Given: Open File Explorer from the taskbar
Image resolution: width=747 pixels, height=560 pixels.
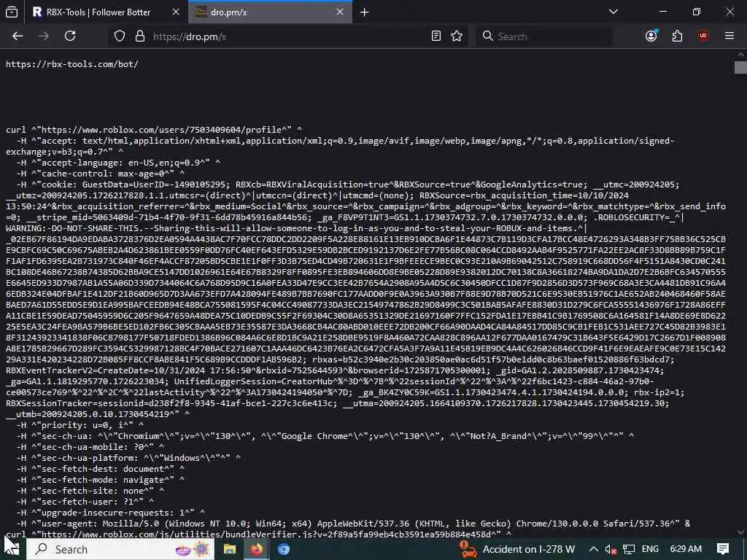Looking at the screenshot, I should pos(230,550).
